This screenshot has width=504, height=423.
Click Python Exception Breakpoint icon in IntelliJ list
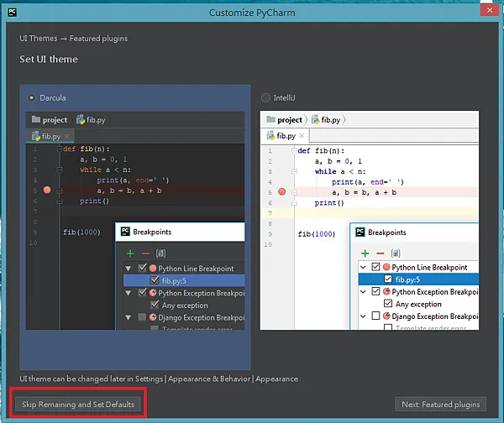coord(386,291)
